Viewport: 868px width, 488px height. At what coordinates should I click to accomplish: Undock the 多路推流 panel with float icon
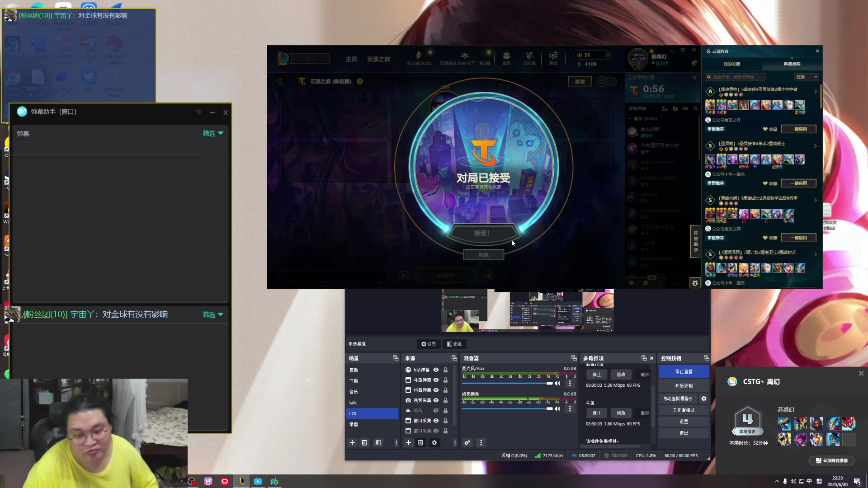tap(644, 358)
